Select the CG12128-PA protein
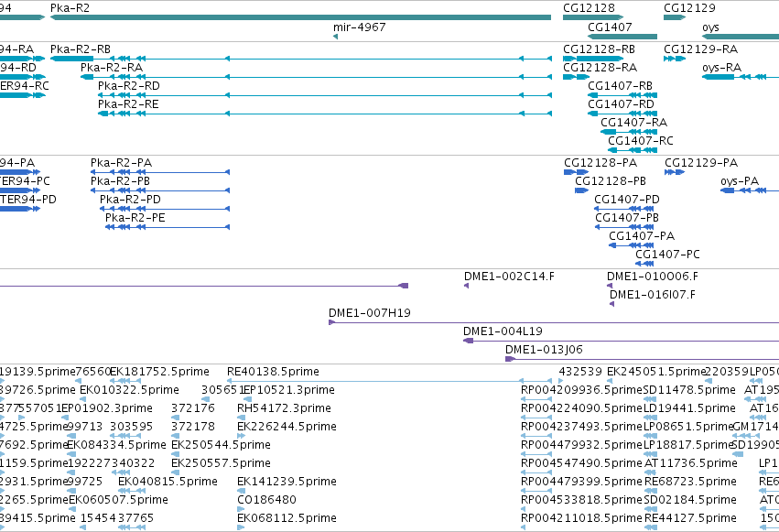The image size is (779, 532). click(600, 163)
